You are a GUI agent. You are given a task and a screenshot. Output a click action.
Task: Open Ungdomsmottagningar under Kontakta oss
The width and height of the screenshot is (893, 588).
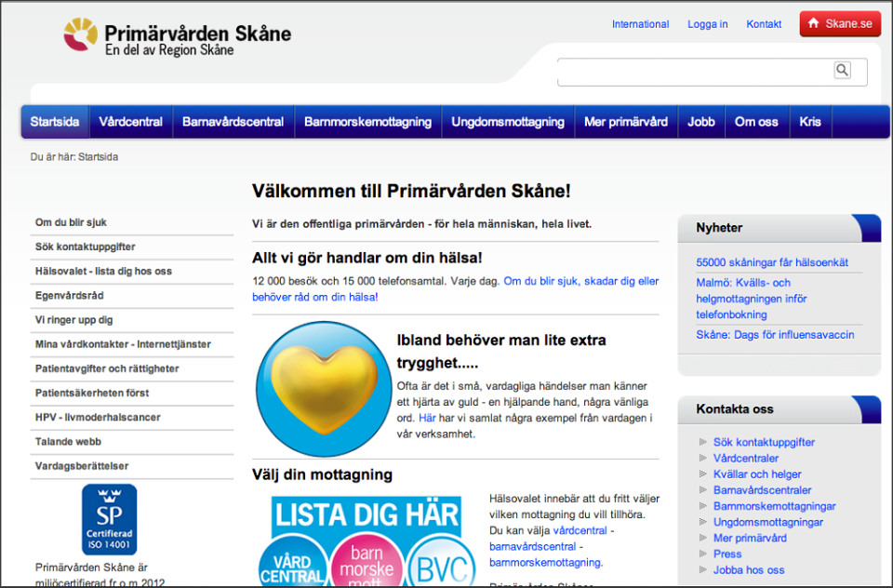coord(767,522)
